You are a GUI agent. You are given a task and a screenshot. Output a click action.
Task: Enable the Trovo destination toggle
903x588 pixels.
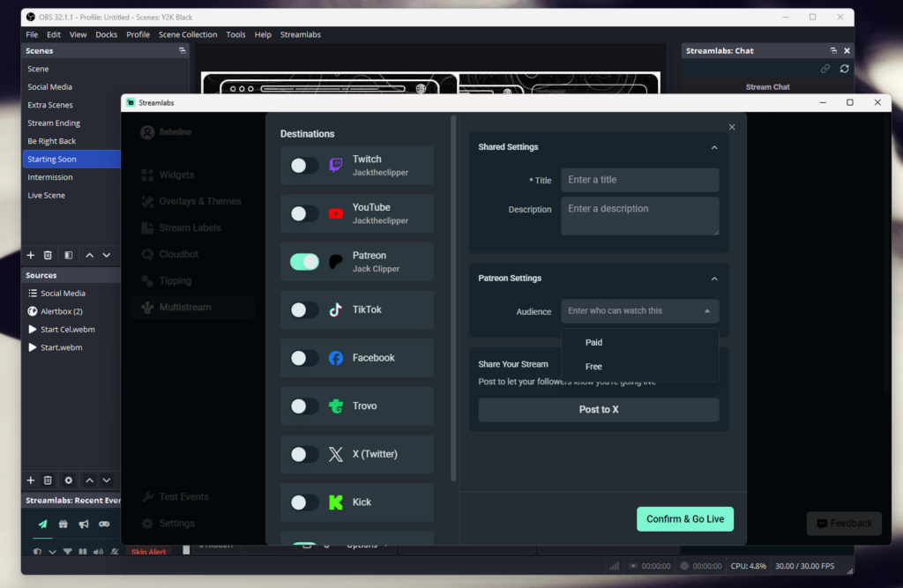(x=304, y=406)
